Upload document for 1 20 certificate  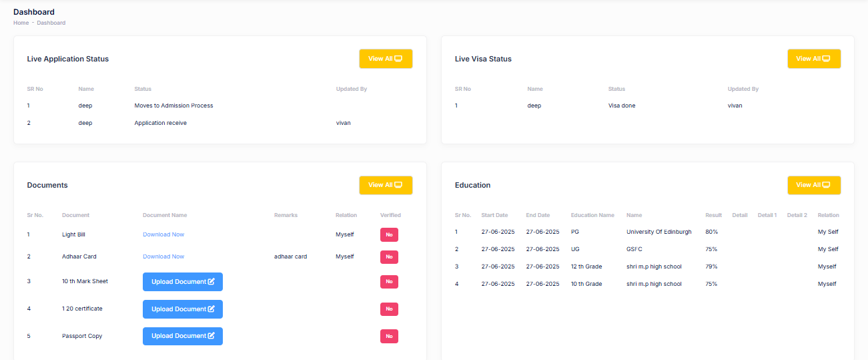pos(182,309)
